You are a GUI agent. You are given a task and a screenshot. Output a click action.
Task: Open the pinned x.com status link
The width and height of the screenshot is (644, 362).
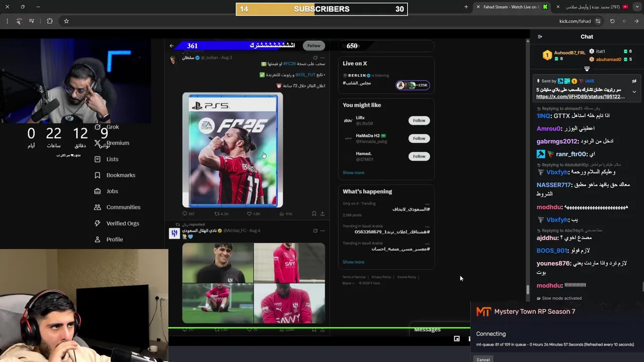[x=580, y=97]
